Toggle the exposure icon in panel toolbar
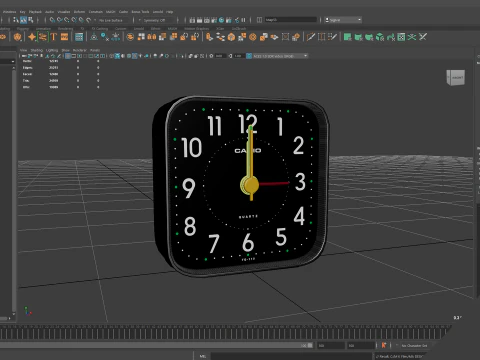The image size is (480, 360). pyautogui.click(x=211, y=56)
